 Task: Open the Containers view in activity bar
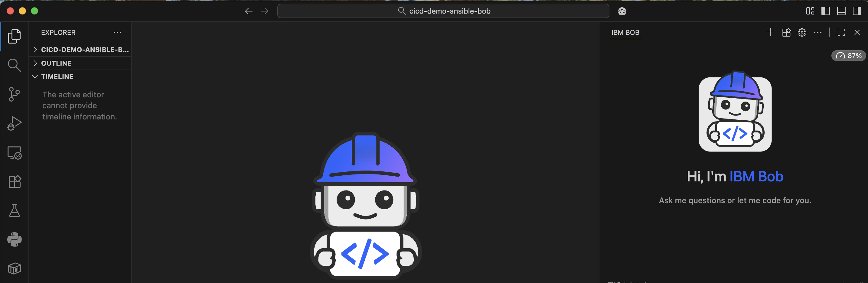(14, 268)
